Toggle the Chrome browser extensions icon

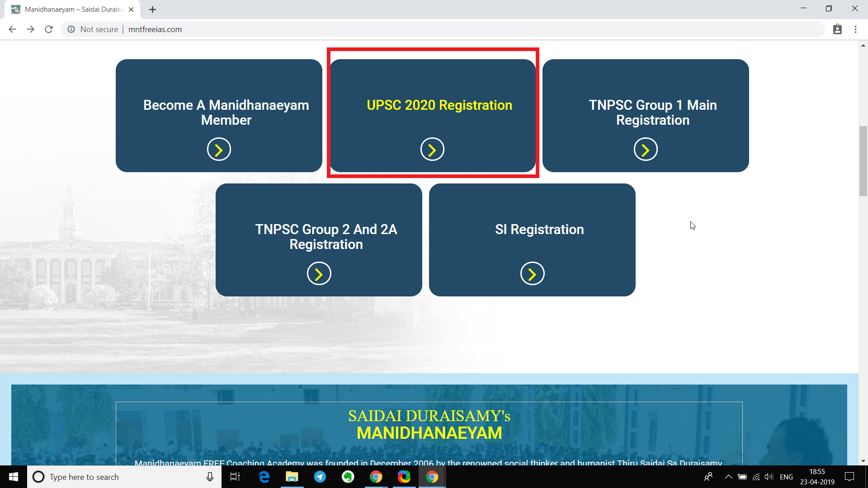(x=838, y=29)
